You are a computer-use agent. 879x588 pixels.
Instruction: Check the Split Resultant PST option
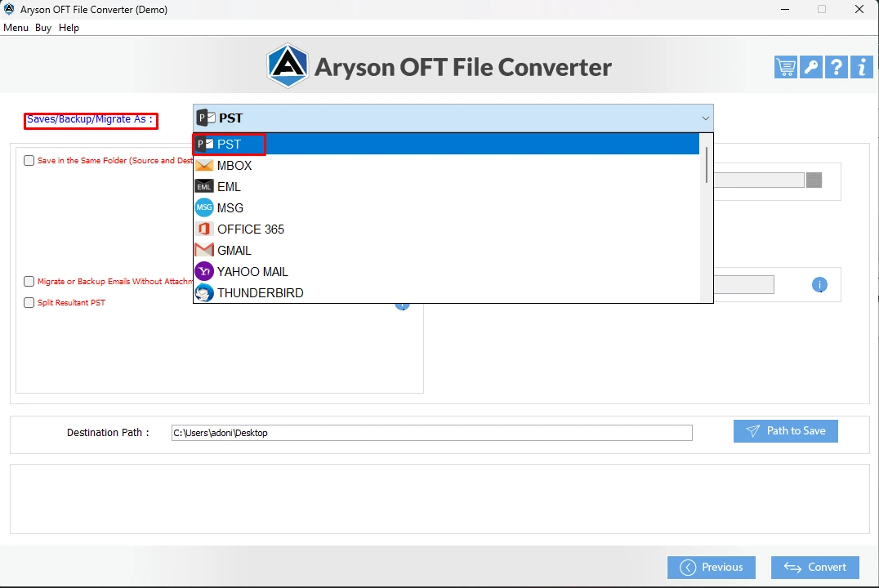tap(29, 303)
